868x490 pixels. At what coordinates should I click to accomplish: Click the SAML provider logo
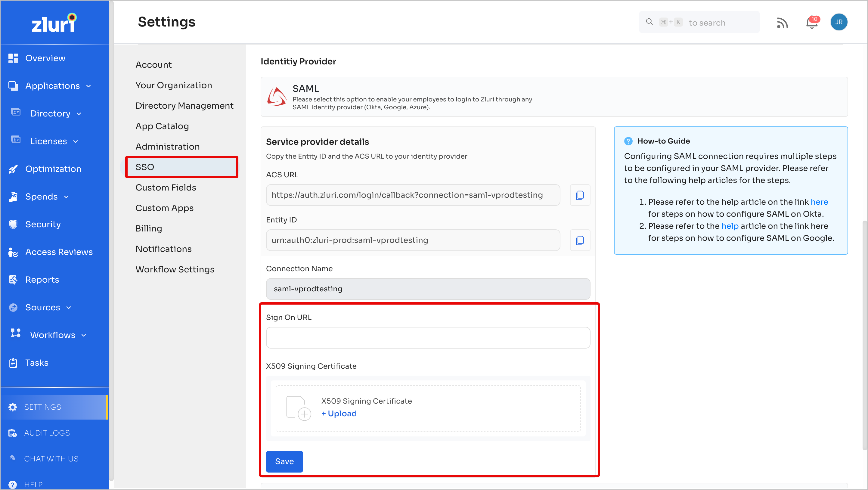[x=277, y=97]
